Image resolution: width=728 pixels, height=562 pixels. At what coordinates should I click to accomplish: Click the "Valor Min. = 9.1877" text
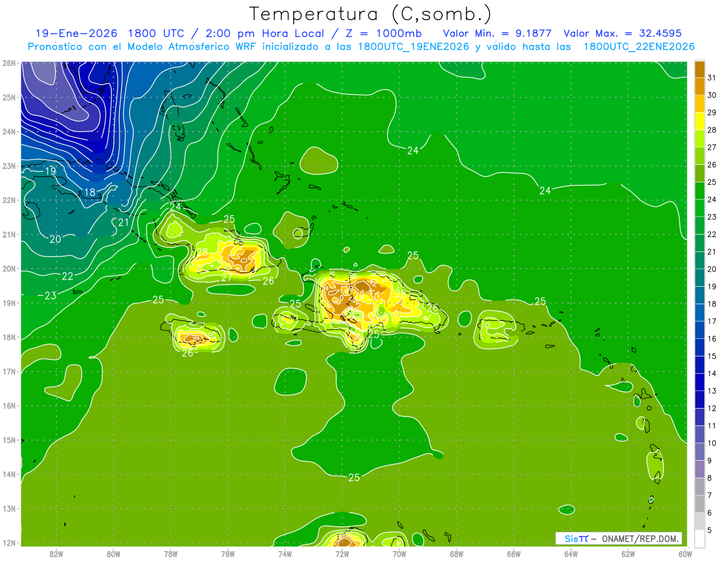point(497,33)
